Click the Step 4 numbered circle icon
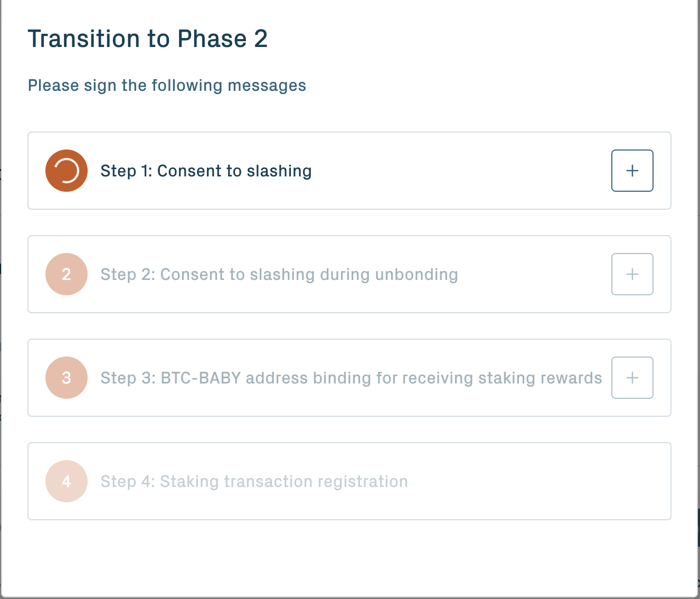Screen dimensions: 700x599 click(67, 481)
